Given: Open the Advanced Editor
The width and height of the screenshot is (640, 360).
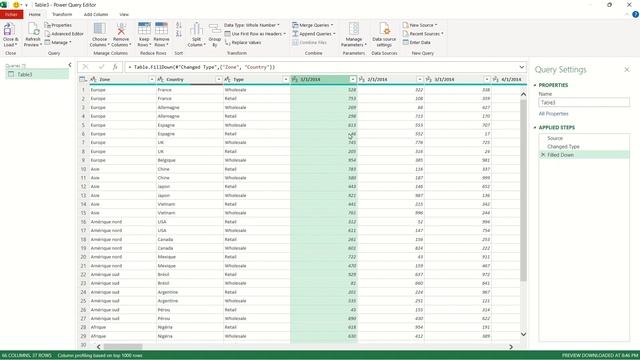Looking at the screenshot, I should [64, 34].
